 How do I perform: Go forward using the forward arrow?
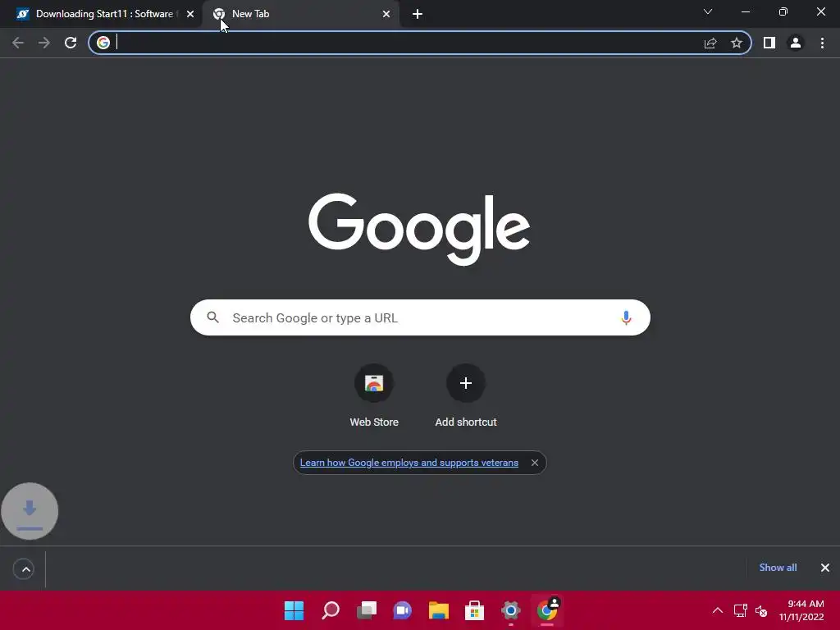pos(44,43)
